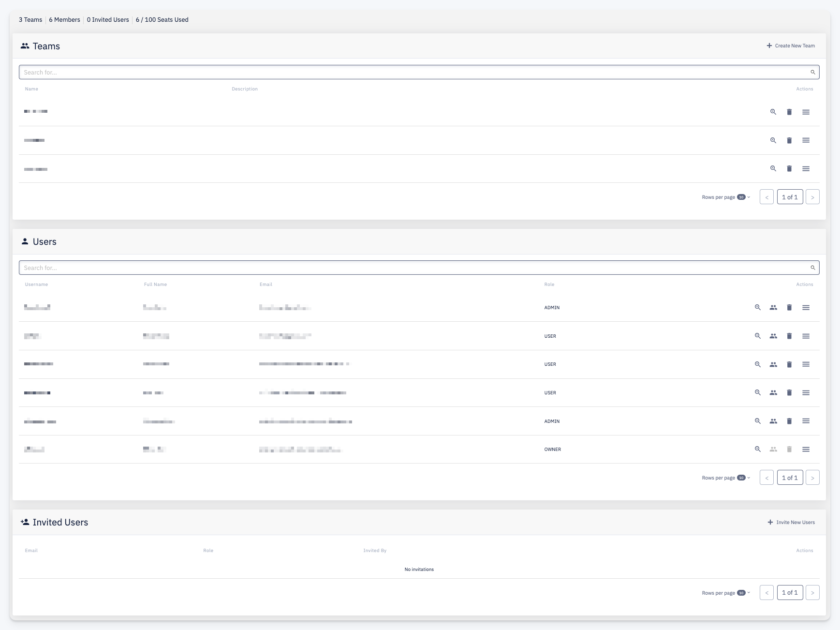Delete the second USER role row
Viewport: 840px width, 630px height.
(x=789, y=364)
